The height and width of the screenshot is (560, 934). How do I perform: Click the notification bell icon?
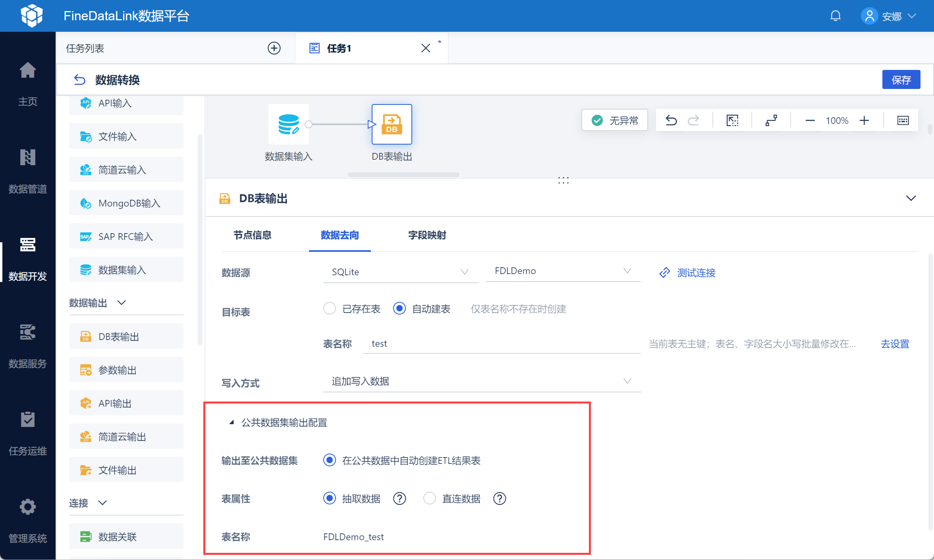[835, 16]
